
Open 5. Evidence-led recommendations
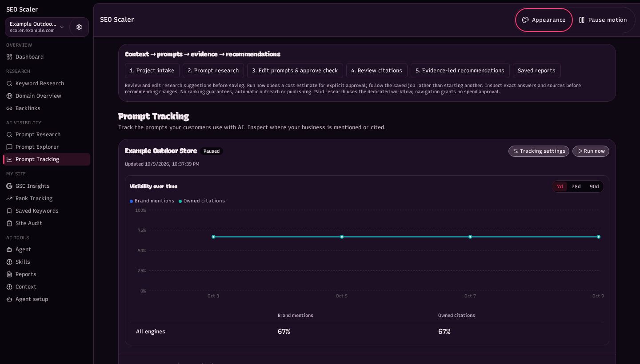pyautogui.click(x=460, y=71)
